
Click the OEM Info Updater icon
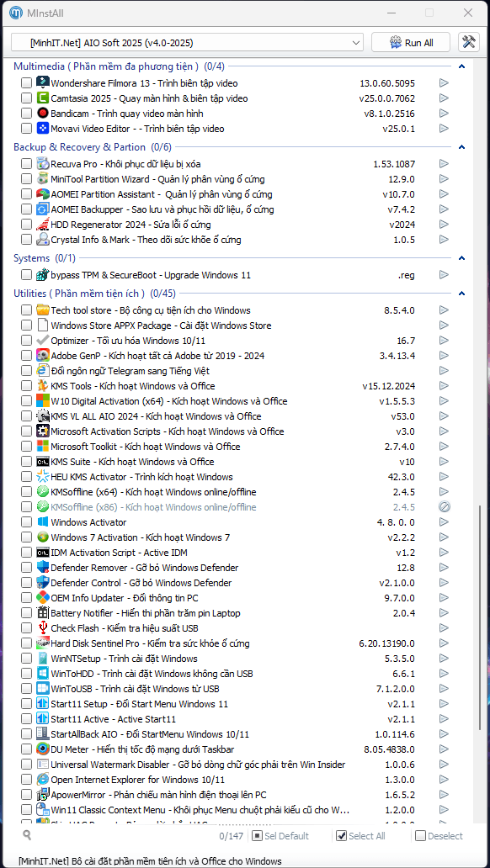[x=43, y=598]
